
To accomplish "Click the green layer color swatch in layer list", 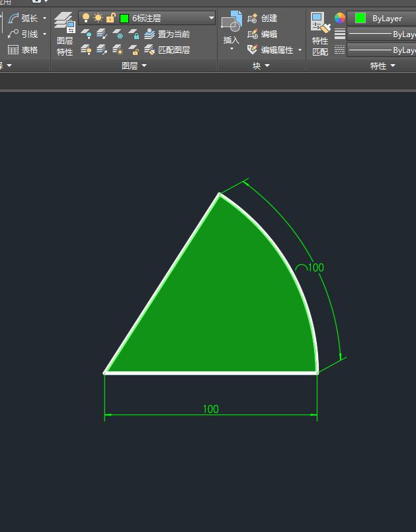I will click(x=124, y=18).
